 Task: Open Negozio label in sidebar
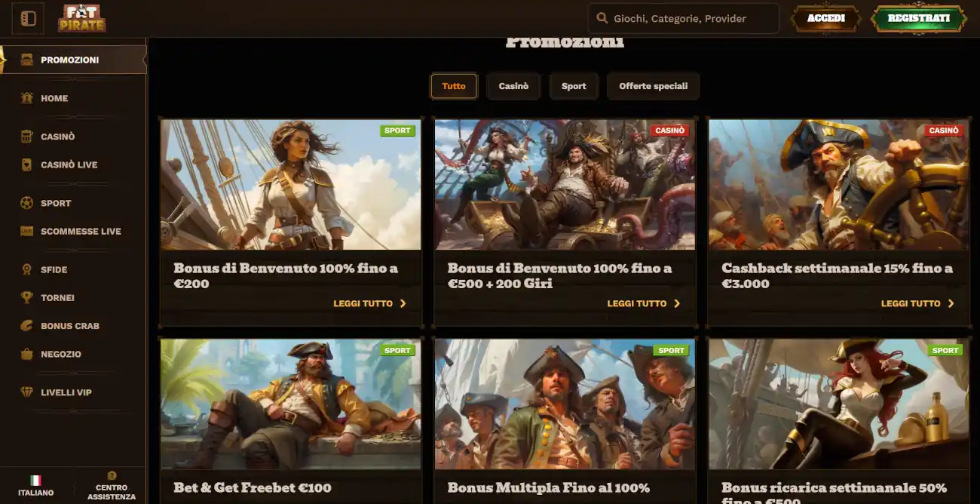pyautogui.click(x=61, y=354)
